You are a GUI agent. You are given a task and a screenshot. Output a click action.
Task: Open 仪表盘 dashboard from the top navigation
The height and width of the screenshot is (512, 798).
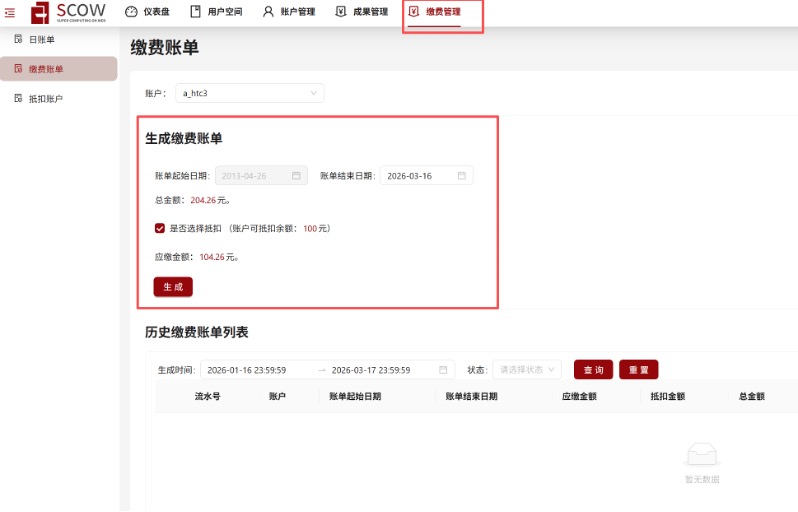[147, 12]
